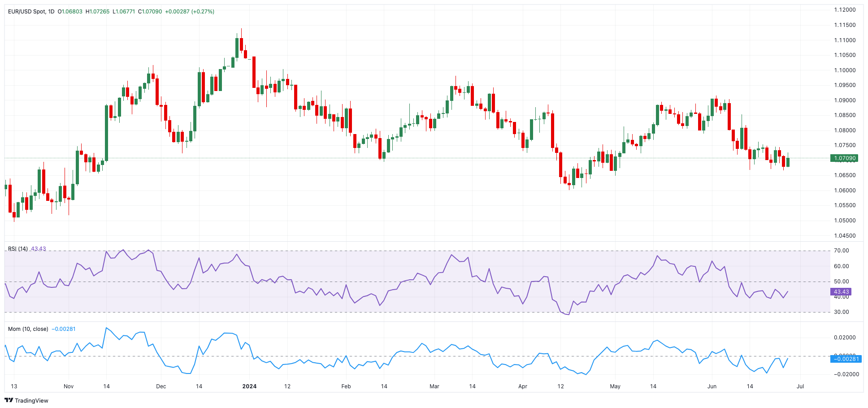This screenshot has height=408, width=868.
Task: Click the TradingView text link
Action: [x=31, y=400]
